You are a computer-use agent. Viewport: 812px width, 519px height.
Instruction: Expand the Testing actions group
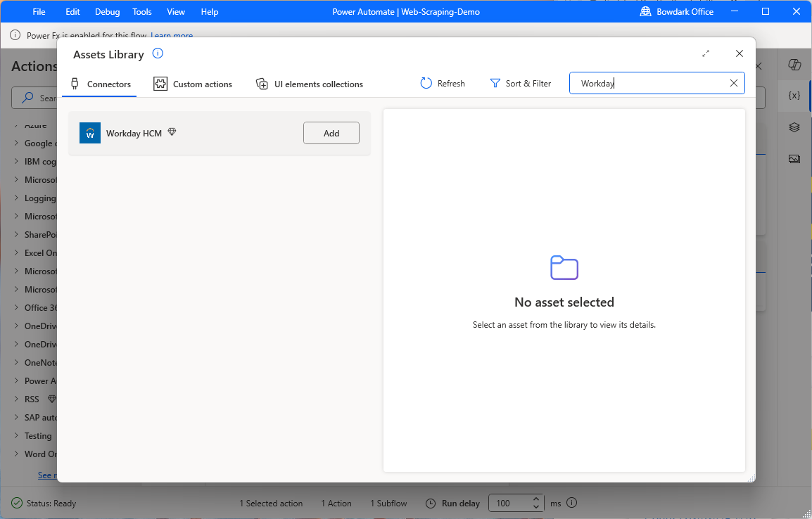17,436
